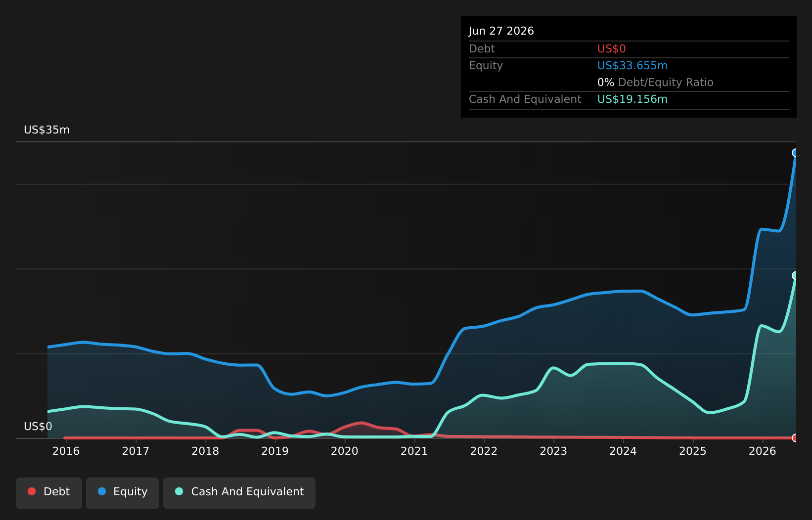Click the 2020 x-axis label
The height and width of the screenshot is (520, 812).
(345, 451)
